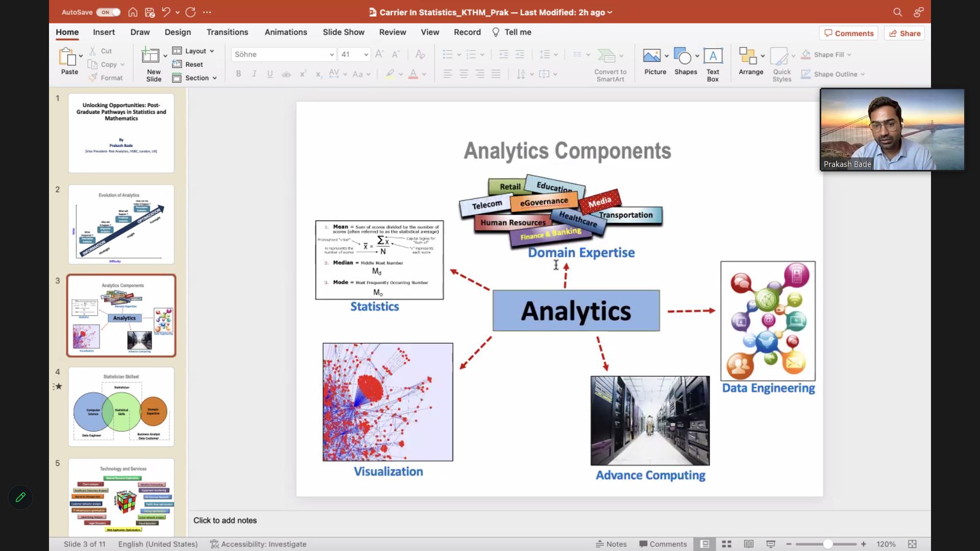The width and height of the screenshot is (980, 551).
Task: Apply the red font color
Action: pos(413,74)
